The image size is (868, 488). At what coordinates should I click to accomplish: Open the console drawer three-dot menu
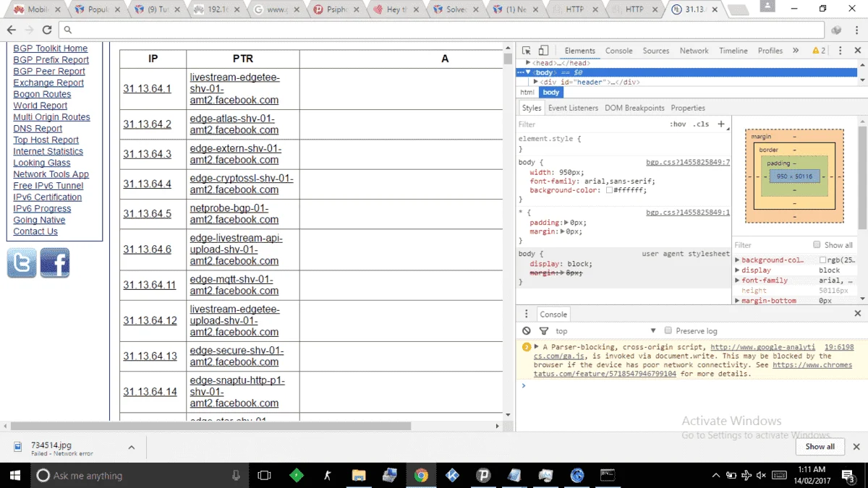pos(526,314)
